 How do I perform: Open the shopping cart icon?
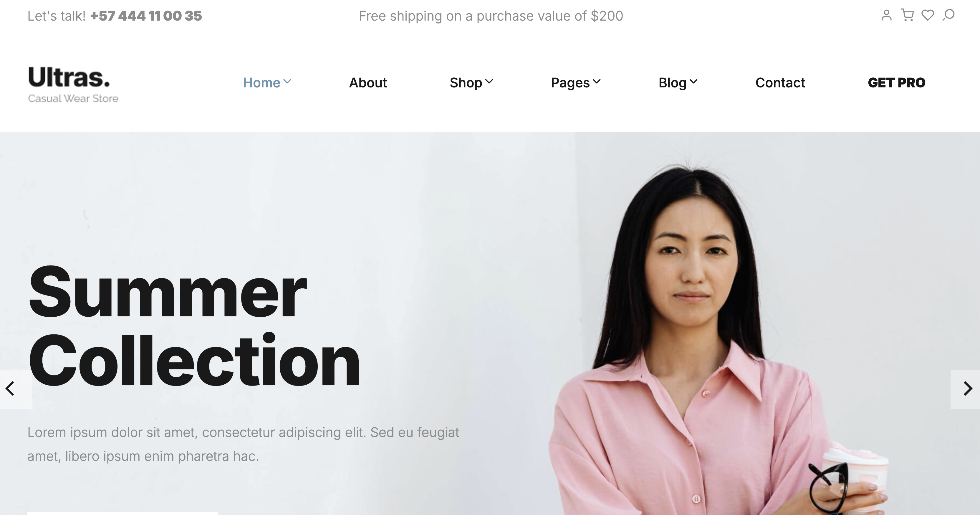[907, 15]
